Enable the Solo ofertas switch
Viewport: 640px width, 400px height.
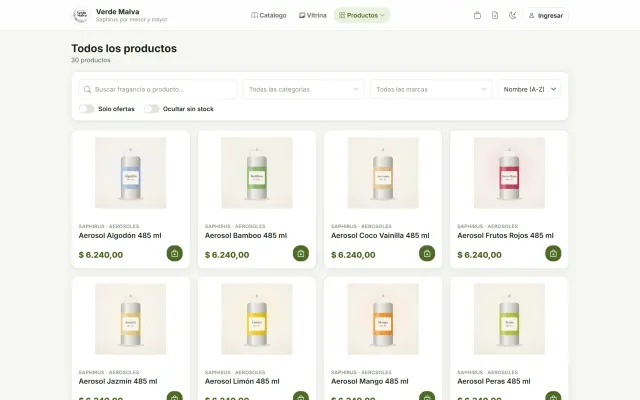click(87, 109)
